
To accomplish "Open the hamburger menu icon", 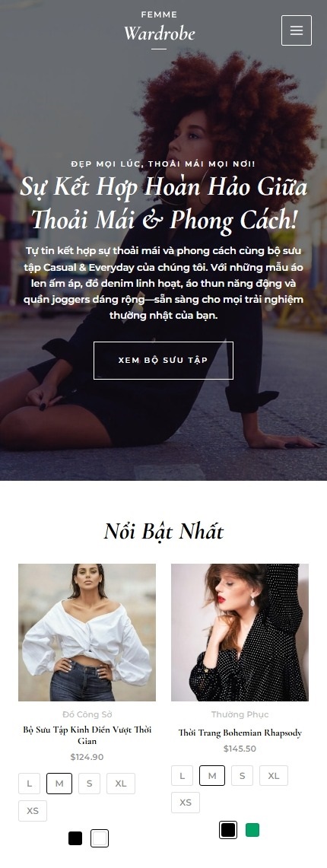I will pyautogui.click(x=296, y=30).
